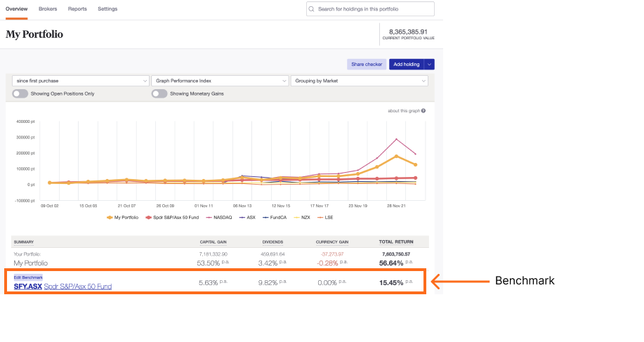Click the 28 Nov 21 axis label

click(396, 206)
